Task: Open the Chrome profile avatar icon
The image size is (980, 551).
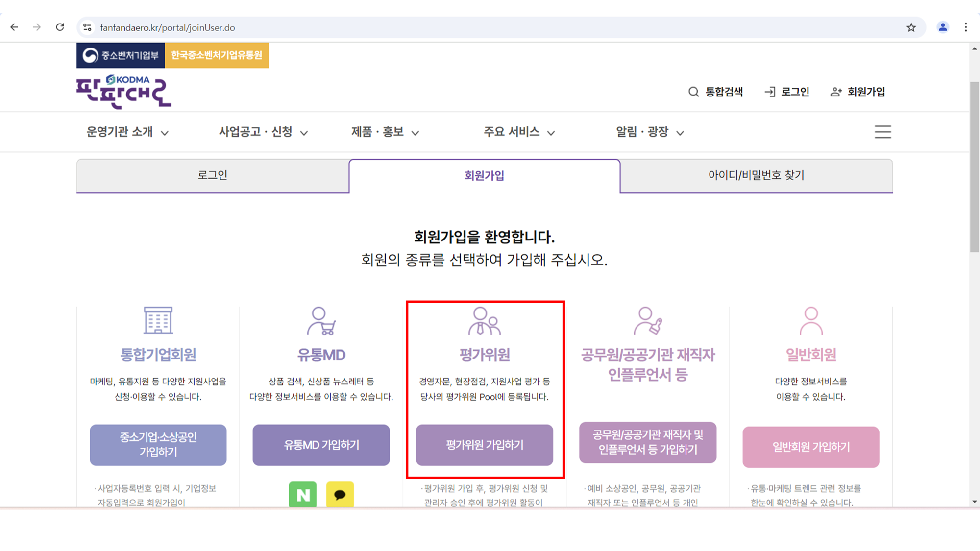Action: [942, 27]
